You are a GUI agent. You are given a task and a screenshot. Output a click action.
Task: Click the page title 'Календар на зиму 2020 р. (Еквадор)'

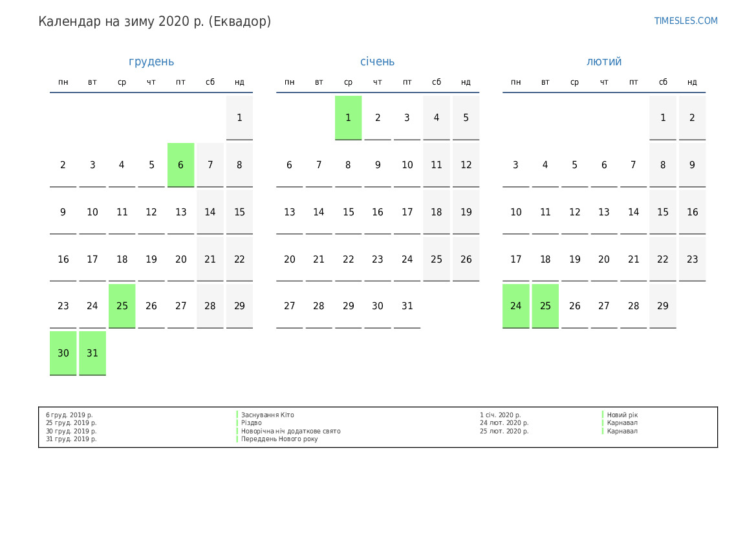point(155,22)
